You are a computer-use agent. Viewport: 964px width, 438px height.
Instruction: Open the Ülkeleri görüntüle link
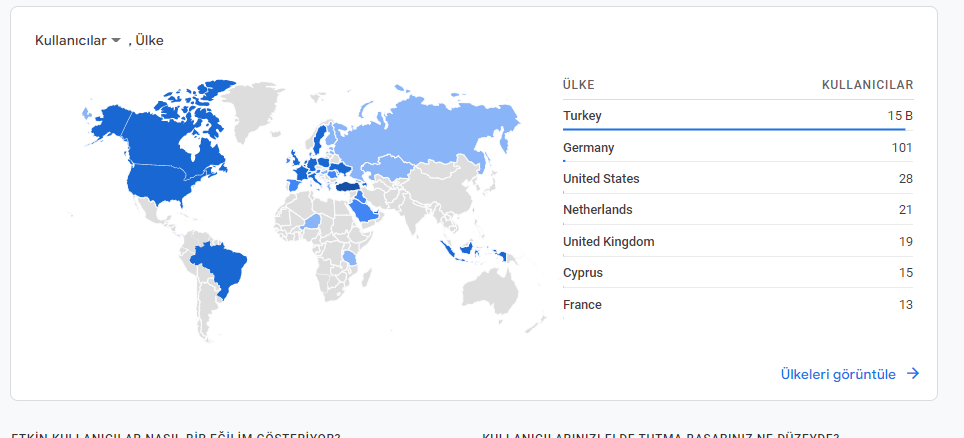(x=838, y=374)
